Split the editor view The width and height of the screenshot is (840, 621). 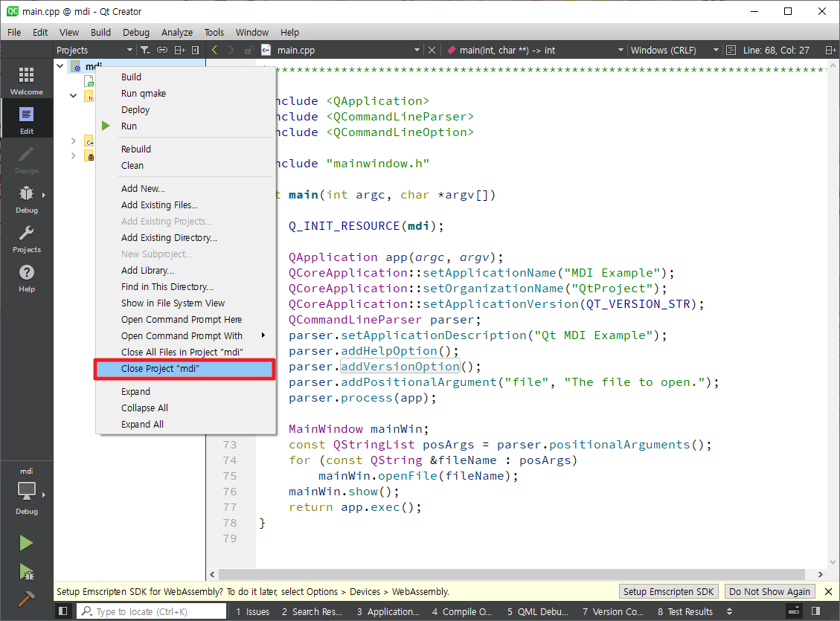pyautogui.click(x=830, y=50)
